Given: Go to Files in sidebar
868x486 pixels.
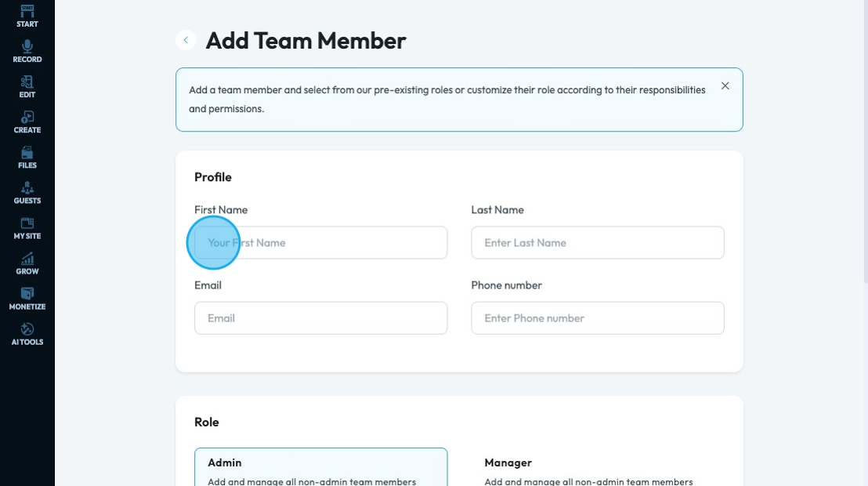Looking at the screenshot, I should pyautogui.click(x=27, y=158).
